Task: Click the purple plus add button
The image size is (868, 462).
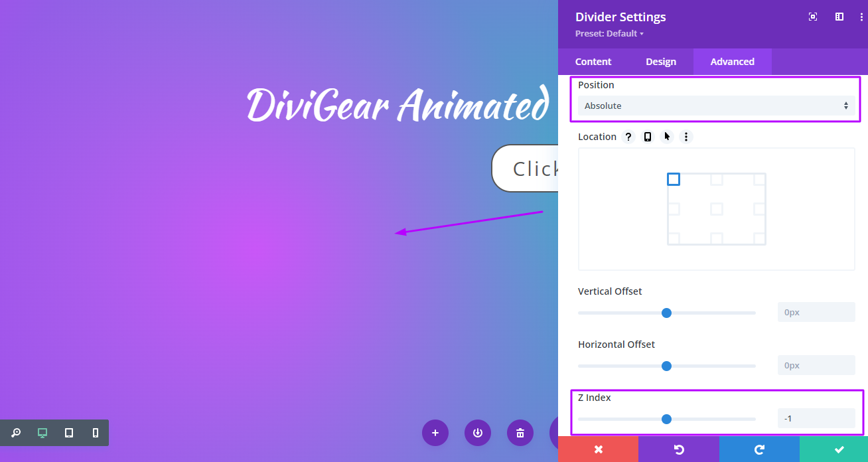Action: (435, 433)
